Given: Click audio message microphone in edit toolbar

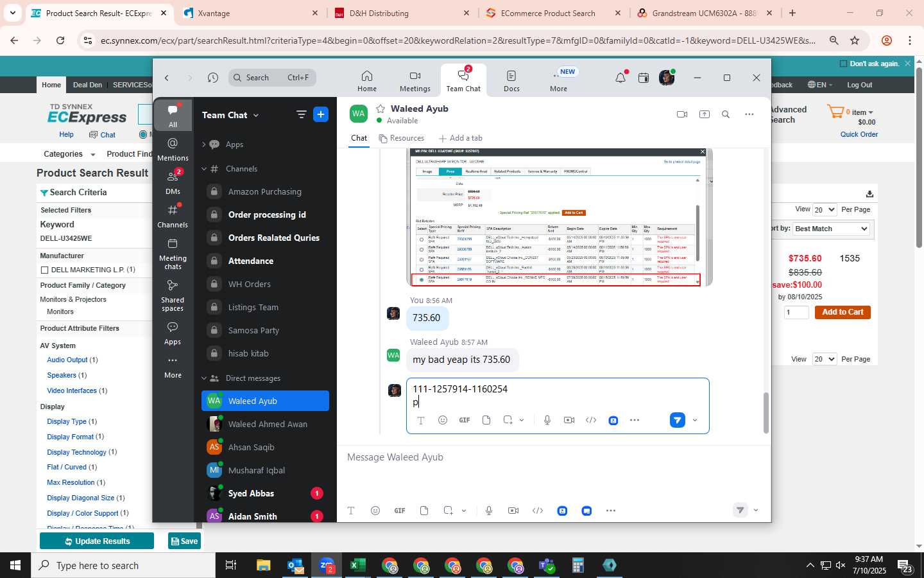Looking at the screenshot, I should 547,420.
